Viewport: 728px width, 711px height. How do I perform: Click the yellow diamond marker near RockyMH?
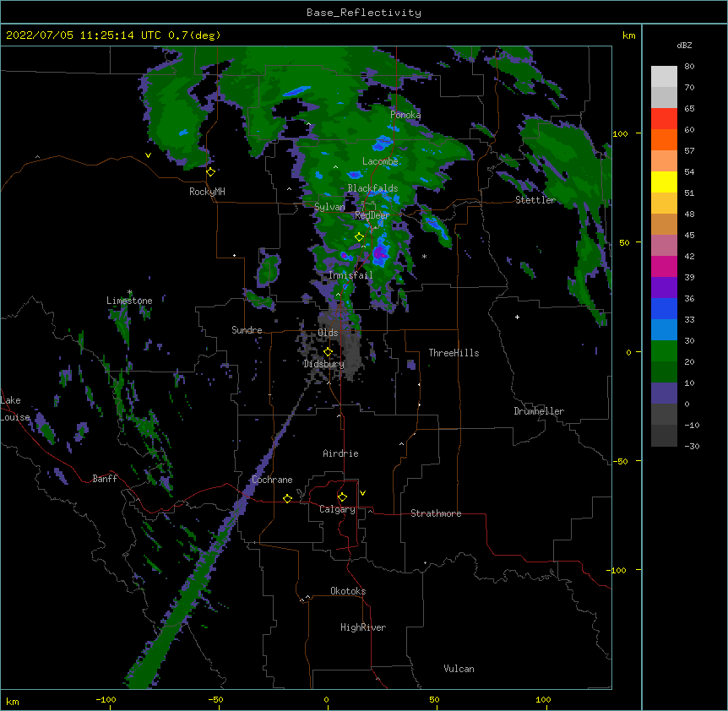coord(211,172)
